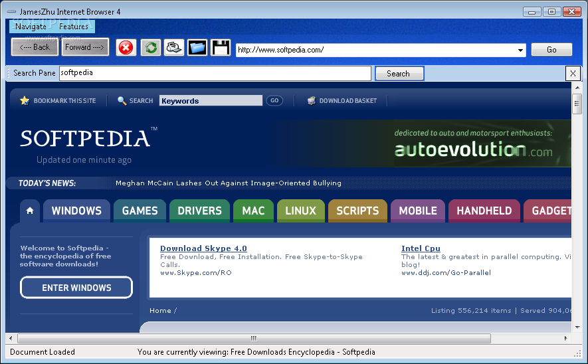Go back with the Back button
Viewport: 588px width, 364px height.
tap(35, 47)
